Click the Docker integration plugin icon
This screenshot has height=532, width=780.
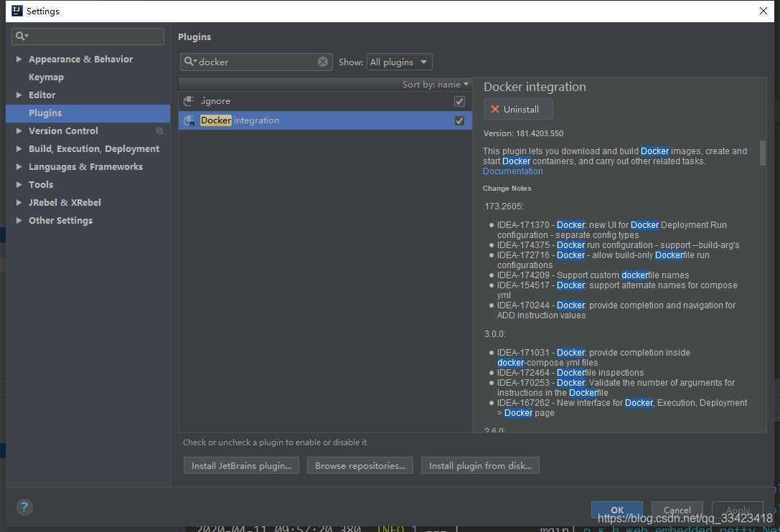[x=189, y=120]
